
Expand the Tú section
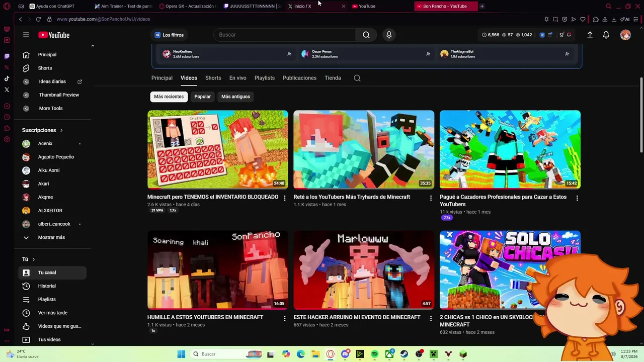29,259
